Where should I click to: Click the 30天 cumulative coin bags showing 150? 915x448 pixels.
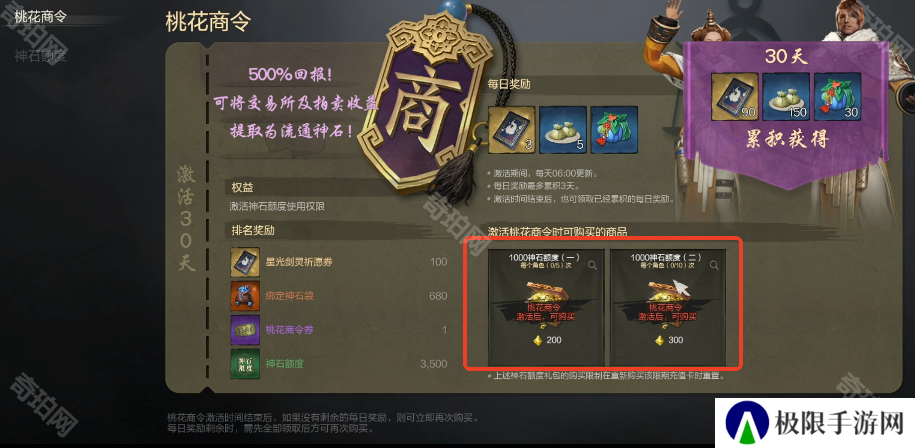click(786, 96)
